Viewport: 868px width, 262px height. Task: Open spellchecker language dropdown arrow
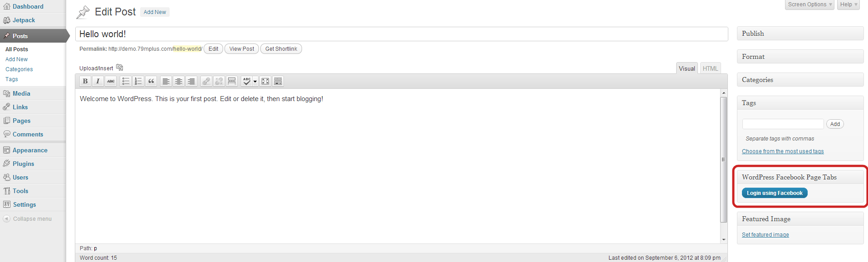255,82
